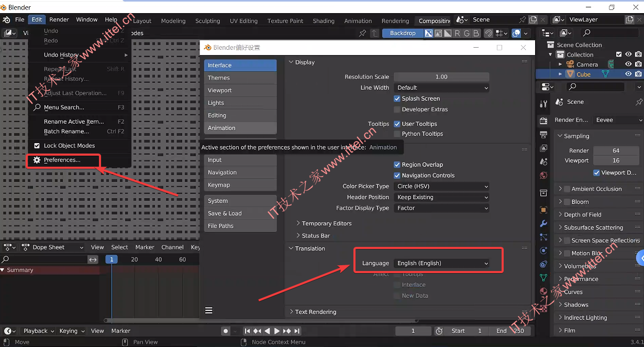The image size is (644, 347).
Task: Select the G green channel button
Action: [x=467, y=33]
